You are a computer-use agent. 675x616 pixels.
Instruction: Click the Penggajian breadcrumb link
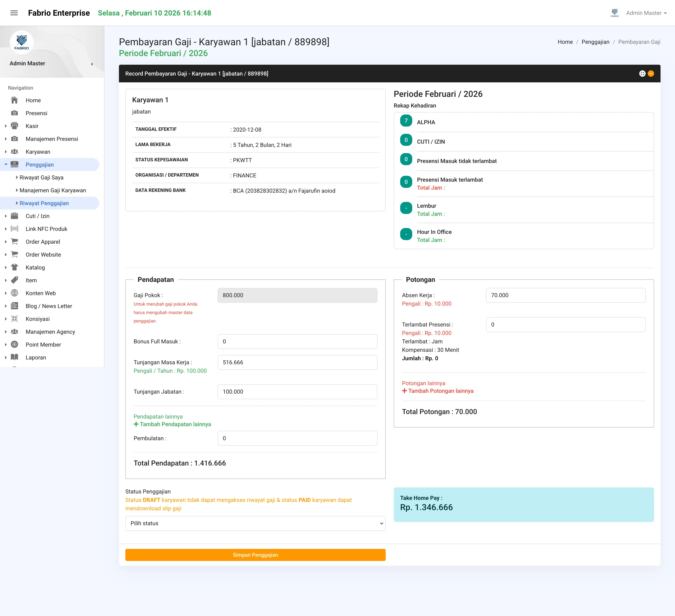(x=595, y=42)
